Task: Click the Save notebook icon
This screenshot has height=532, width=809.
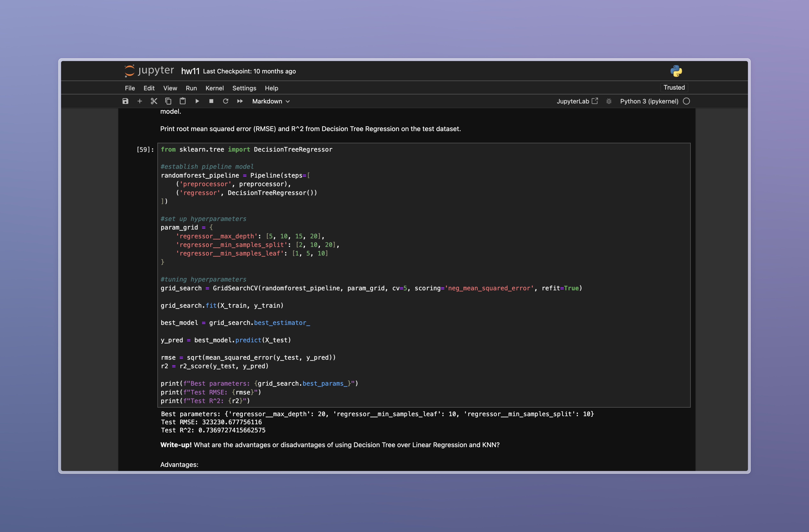Action: click(x=125, y=101)
